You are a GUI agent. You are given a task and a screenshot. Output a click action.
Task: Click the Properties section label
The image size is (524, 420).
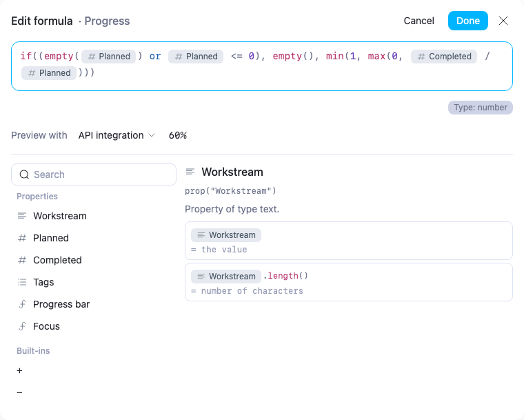coord(37,197)
